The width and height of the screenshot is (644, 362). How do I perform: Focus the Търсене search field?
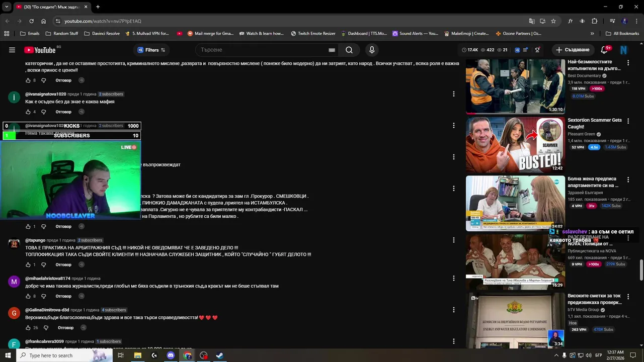point(262,50)
